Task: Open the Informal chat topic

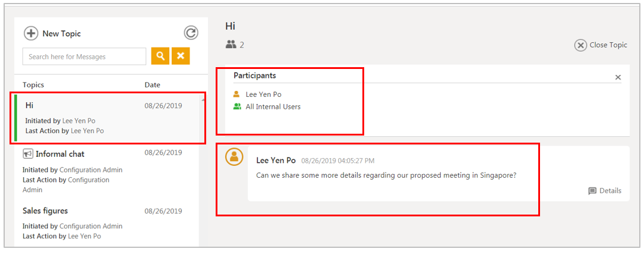Action: coord(60,154)
